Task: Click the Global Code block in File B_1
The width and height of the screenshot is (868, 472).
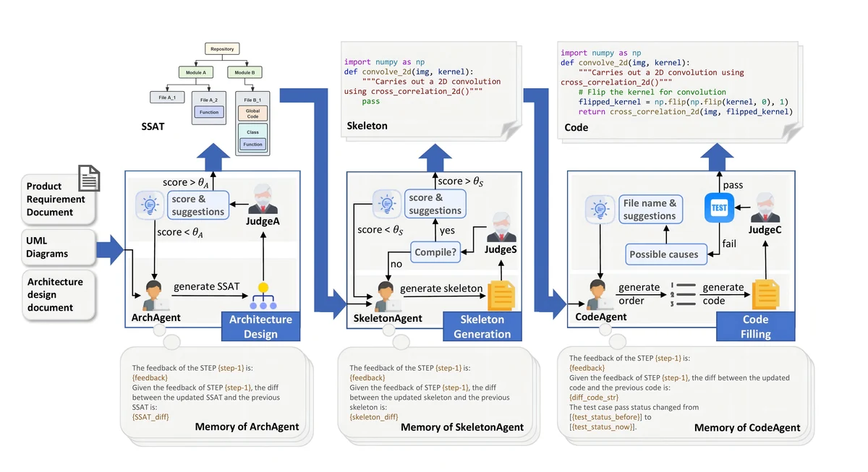Action: [252, 112]
